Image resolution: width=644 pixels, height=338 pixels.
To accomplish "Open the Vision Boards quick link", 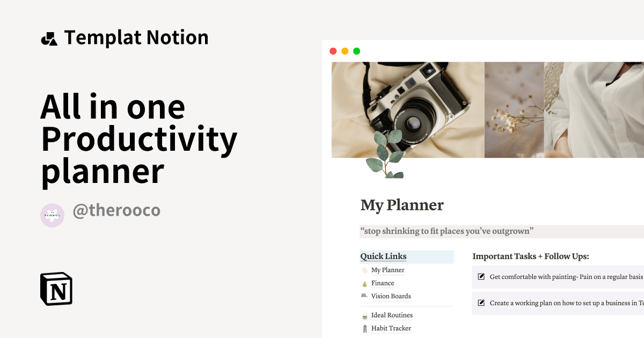I will tap(391, 296).
